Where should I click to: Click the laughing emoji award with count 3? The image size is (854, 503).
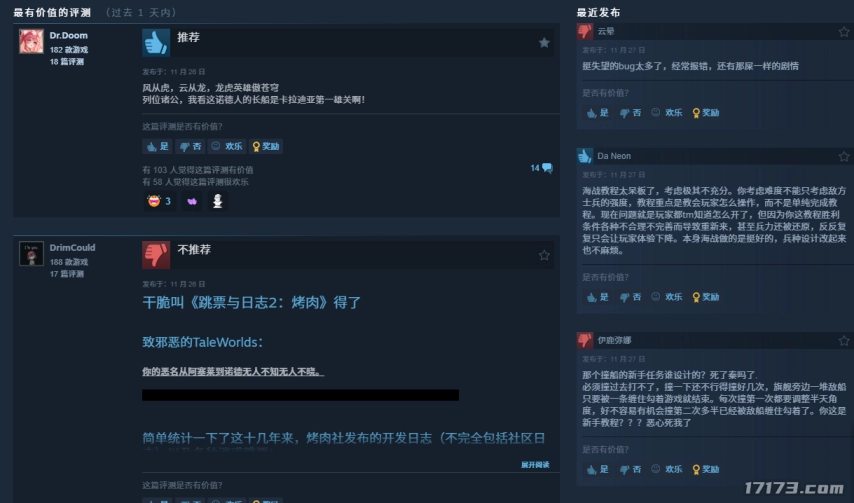pyautogui.click(x=159, y=201)
